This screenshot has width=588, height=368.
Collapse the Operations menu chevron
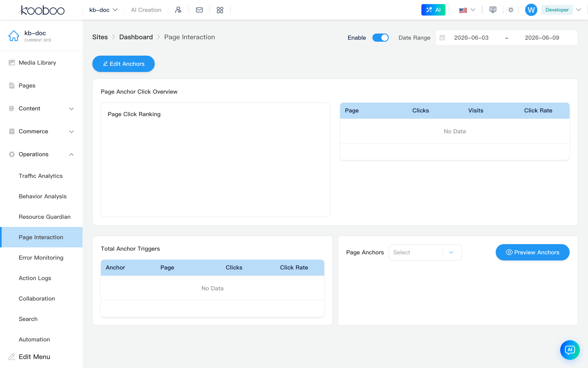coord(71,154)
